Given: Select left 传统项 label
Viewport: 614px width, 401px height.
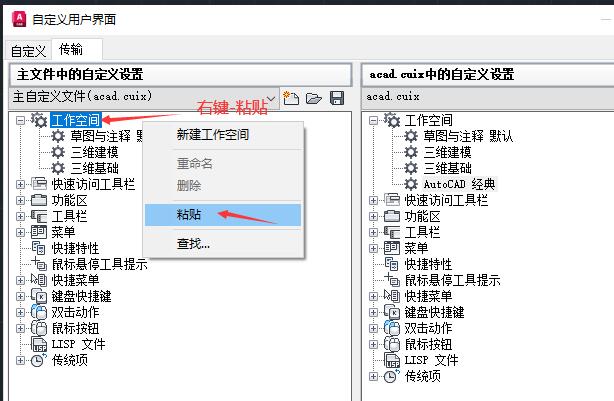Looking at the screenshot, I should (70, 360).
